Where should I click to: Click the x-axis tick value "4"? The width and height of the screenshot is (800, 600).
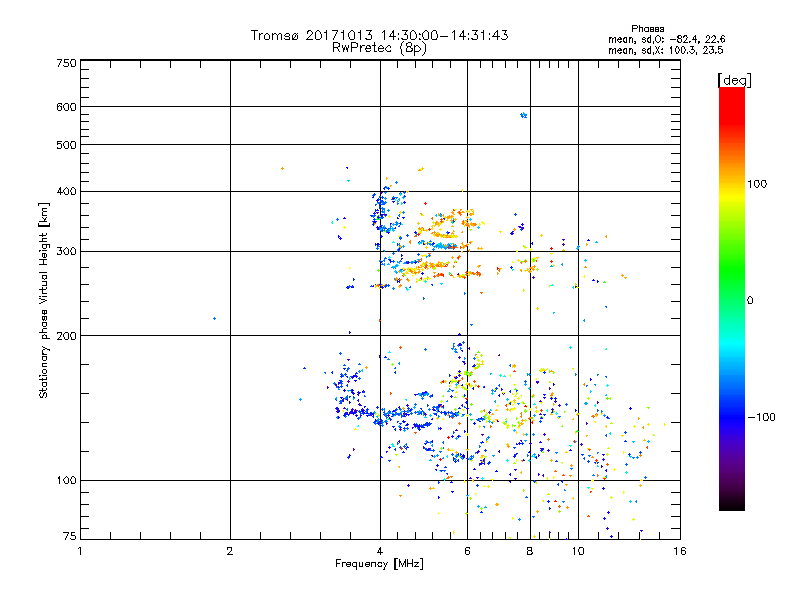(x=380, y=551)
